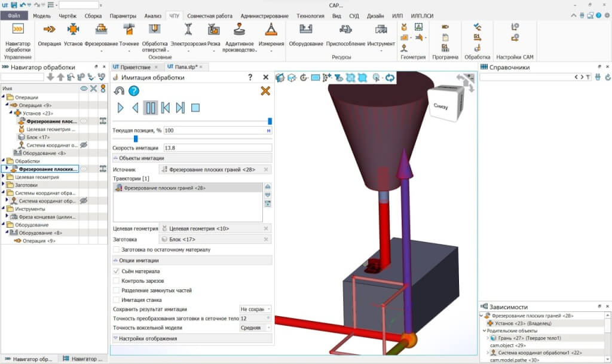Switch to the Анализ ribbon tab
Screen dimensions: 612x364
click(x=153, y=16)
